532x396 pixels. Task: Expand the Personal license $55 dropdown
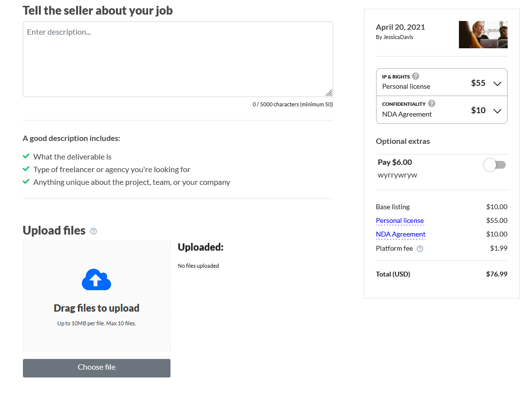(x=497, y=83)
